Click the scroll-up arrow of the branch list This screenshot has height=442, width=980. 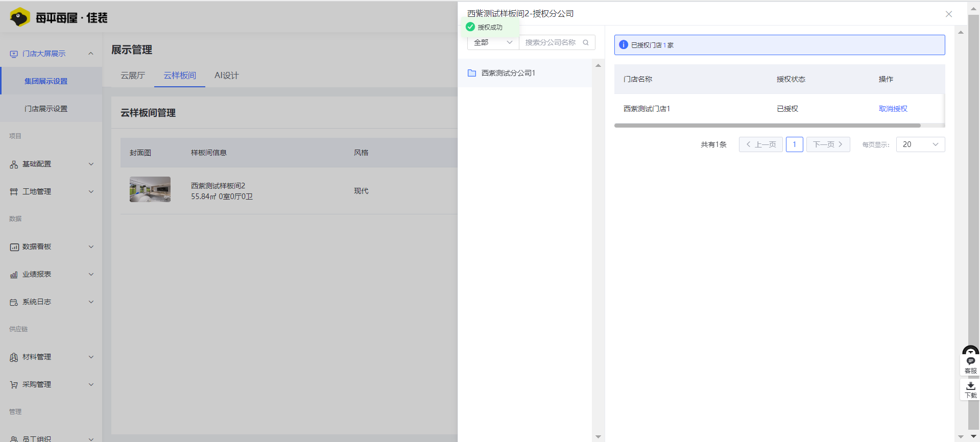(x=598, y=65)
